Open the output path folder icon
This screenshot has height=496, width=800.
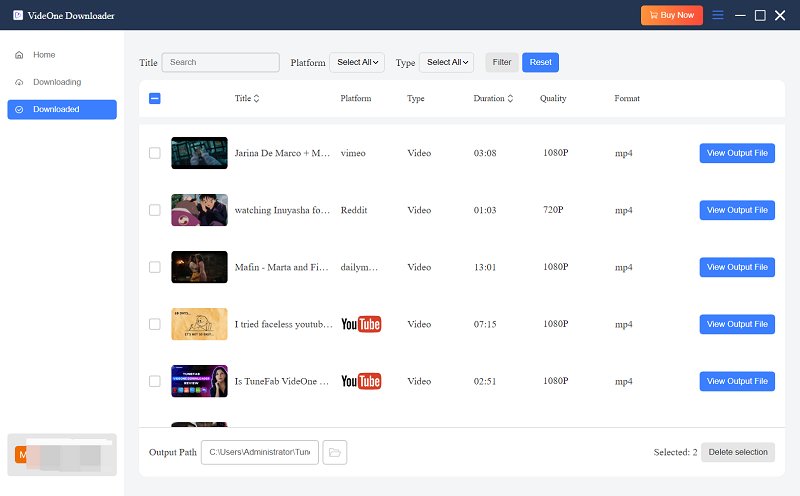point(335,453)
